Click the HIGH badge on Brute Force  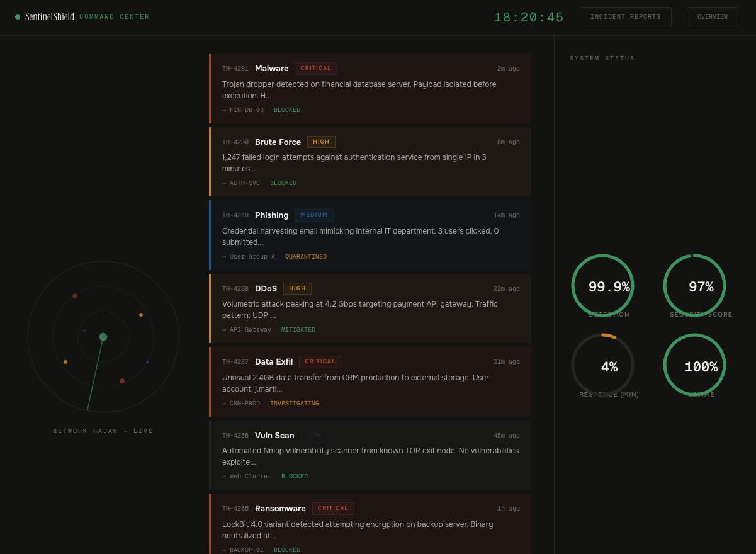click(x=321, y=142)
